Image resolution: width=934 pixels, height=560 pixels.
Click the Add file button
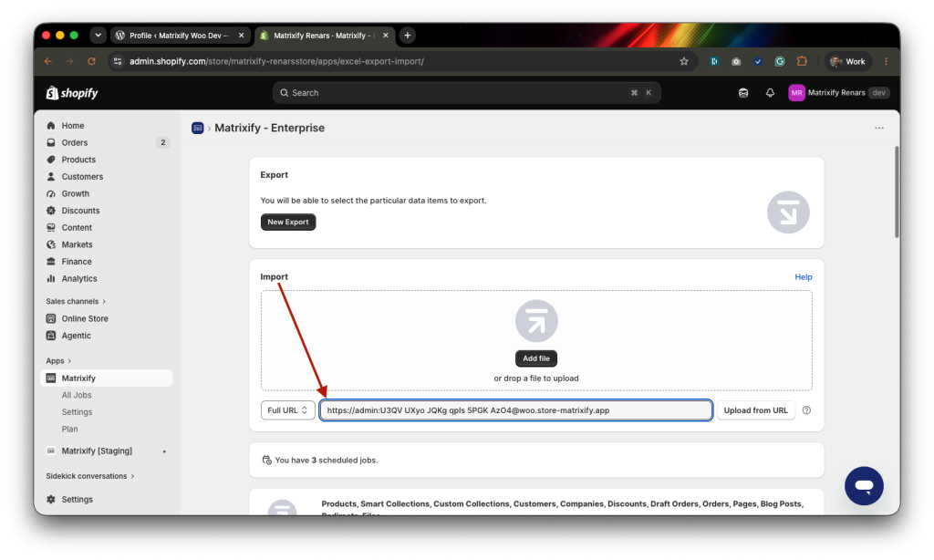pyautogui.click(x=536, y=358)
